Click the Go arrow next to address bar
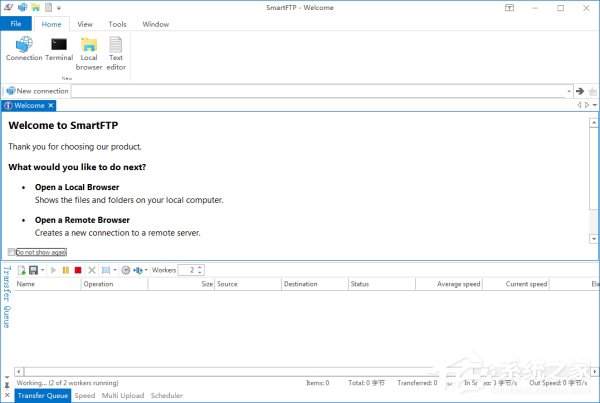 click(x=580, y=91)
